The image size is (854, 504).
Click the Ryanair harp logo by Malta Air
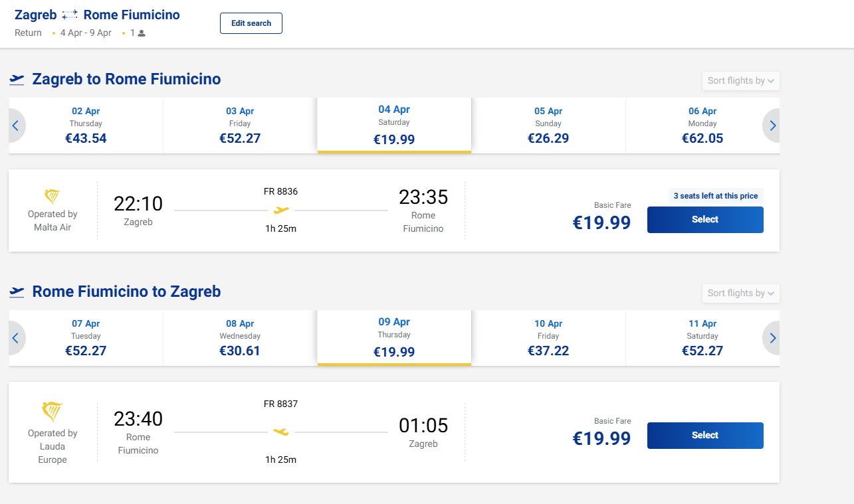[53, 197]
